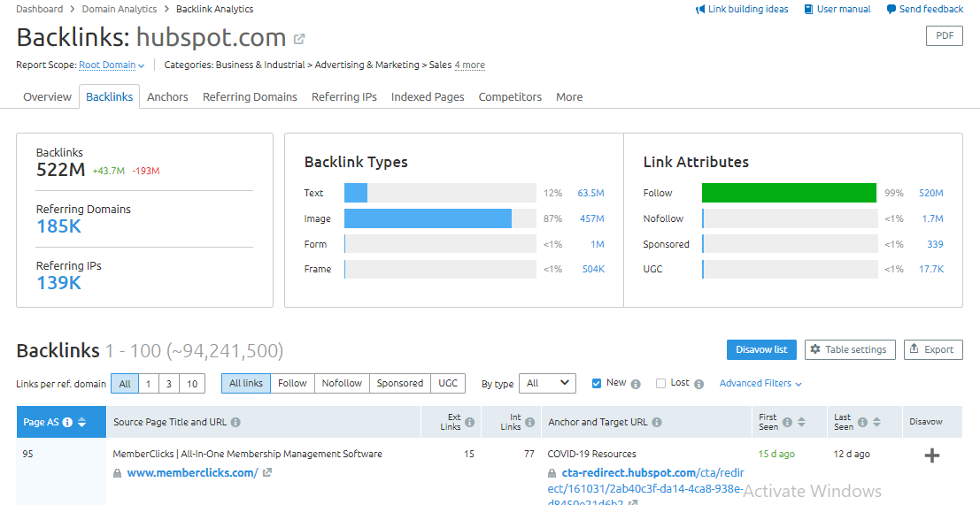Screen dimensions: 980x505
Task: Click the 63.5M Text backlinks count
Action: point(590,193)
